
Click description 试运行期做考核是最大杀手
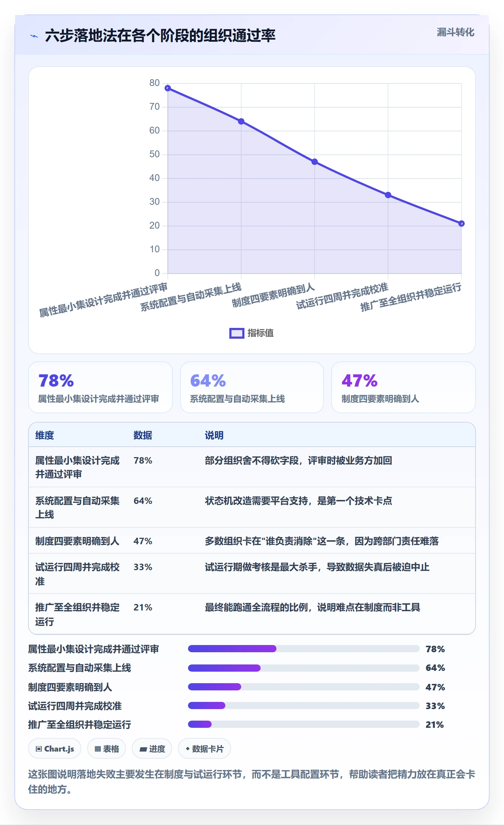pos(317,567)
